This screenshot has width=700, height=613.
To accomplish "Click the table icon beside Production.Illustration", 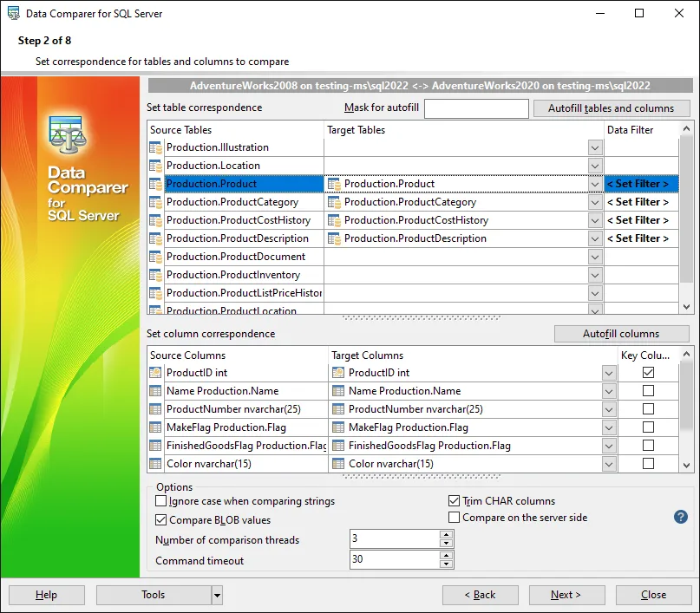I will pos(156,147).
